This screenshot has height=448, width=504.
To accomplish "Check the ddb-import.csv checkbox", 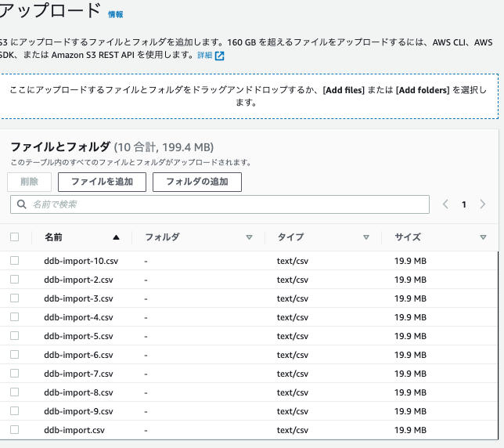I will coord(14,430).
